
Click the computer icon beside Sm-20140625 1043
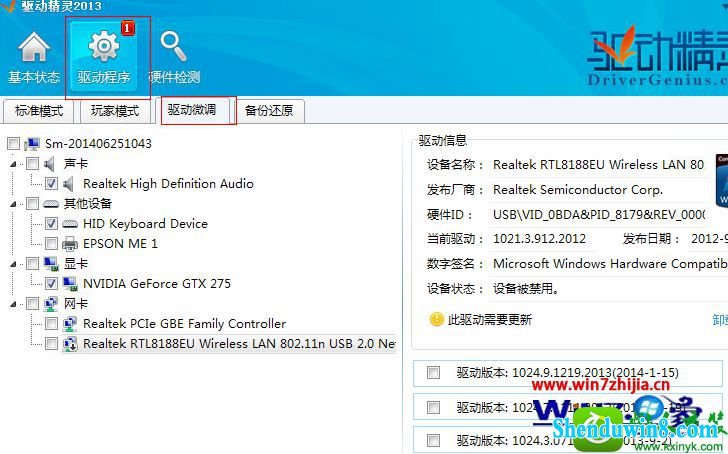[x=32, y=144]
